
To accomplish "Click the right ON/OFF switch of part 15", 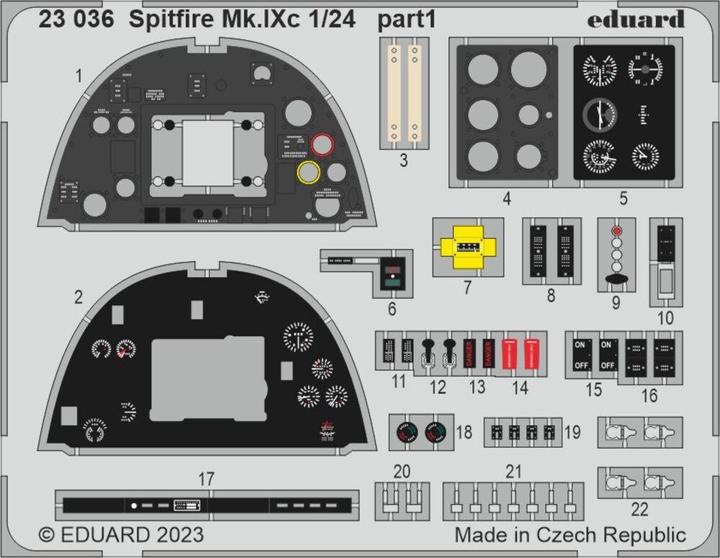I will tap(608, 355).
